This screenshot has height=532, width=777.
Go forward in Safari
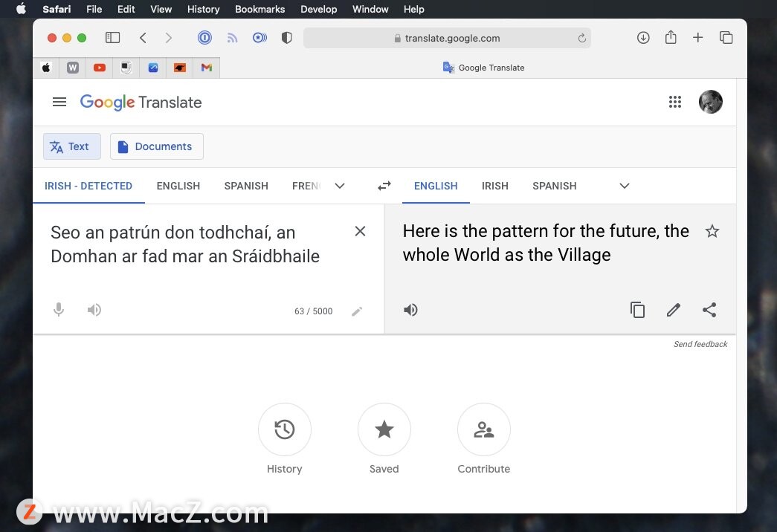169,38
